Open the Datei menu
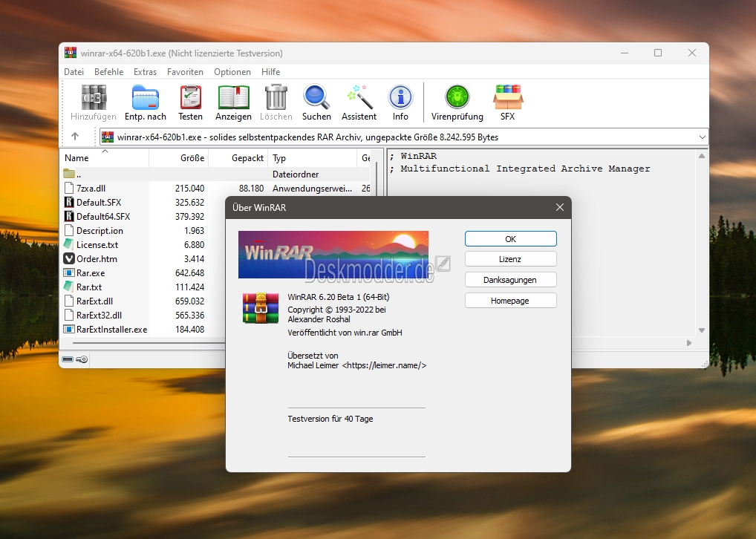The width and height of the screenshot is (756, 539). tap(74, 72)
